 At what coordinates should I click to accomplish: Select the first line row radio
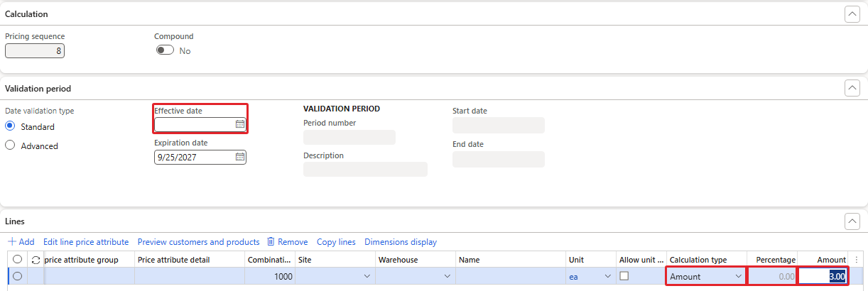tap(18, 277)
